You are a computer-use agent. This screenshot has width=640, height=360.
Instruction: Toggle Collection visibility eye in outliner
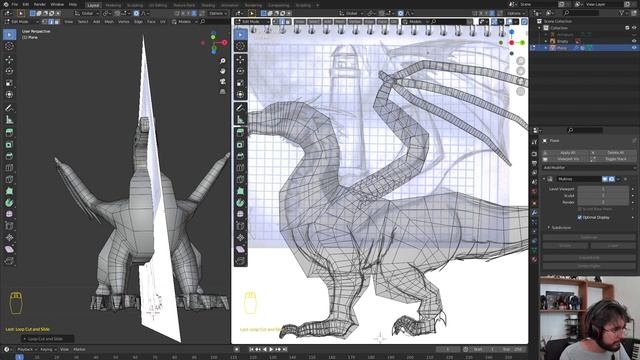click(634, 28)
